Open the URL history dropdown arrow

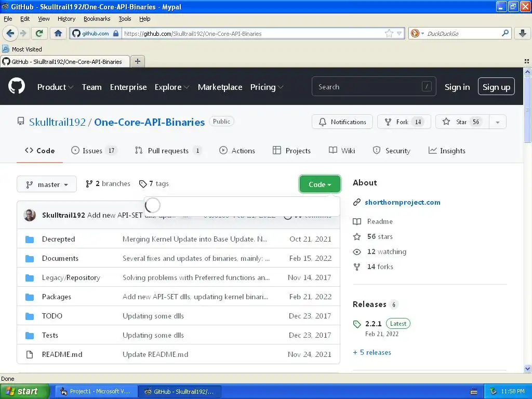tap(400, 33)
